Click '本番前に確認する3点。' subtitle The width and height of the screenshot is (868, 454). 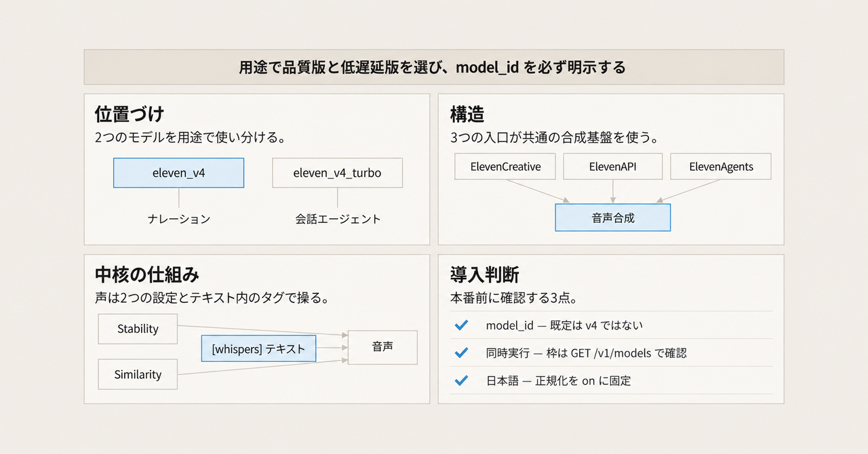(513, 298)
